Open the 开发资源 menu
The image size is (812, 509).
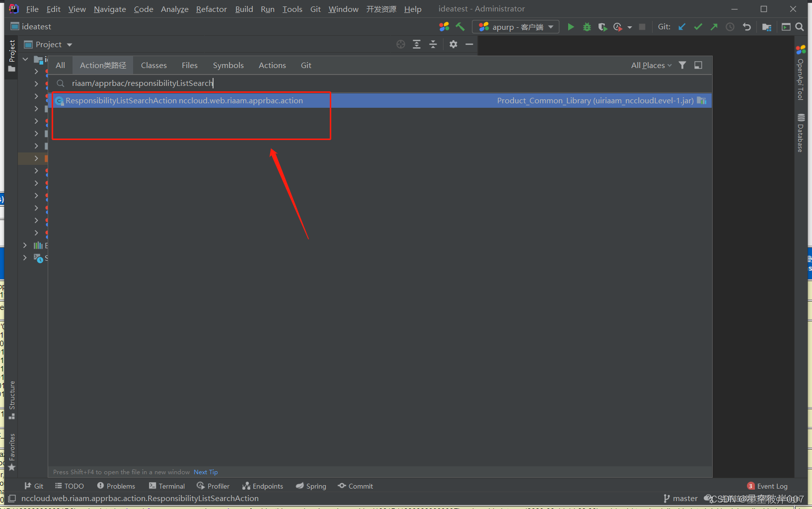pos(381,9)
